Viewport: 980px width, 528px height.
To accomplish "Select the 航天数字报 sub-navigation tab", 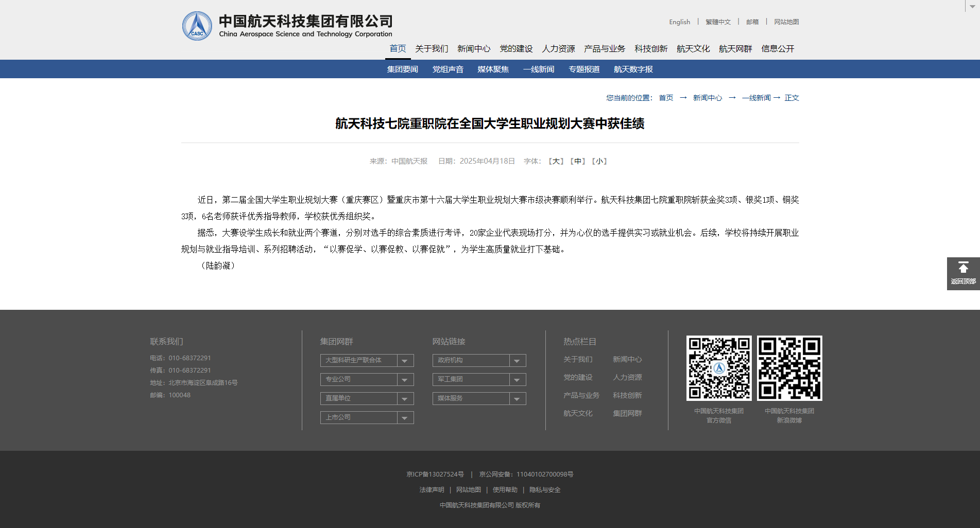I will pos(633,69).
